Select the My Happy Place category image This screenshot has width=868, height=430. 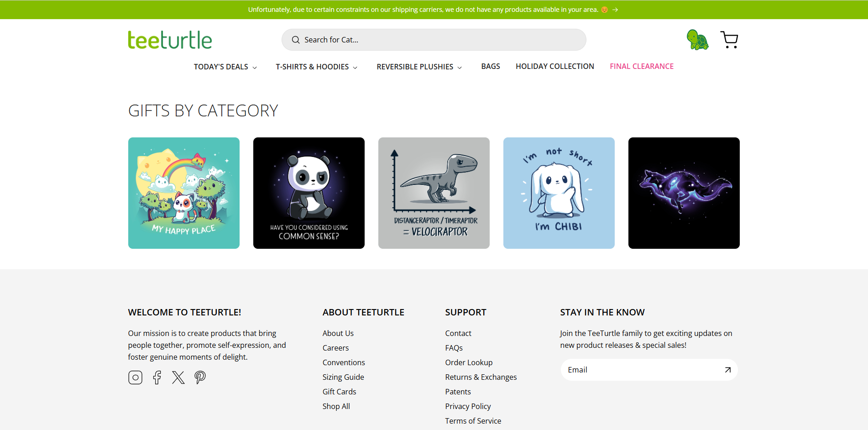tap(183, 193)
